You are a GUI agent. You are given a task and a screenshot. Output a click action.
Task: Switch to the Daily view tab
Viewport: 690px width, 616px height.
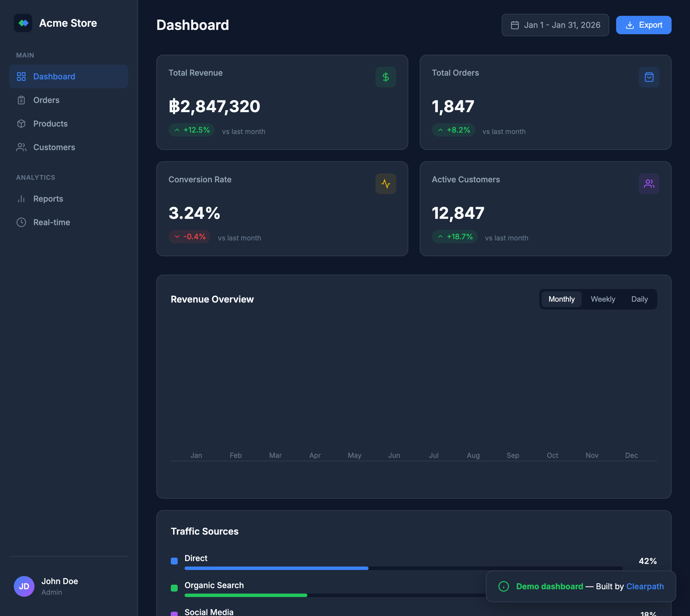pos(639,299)
